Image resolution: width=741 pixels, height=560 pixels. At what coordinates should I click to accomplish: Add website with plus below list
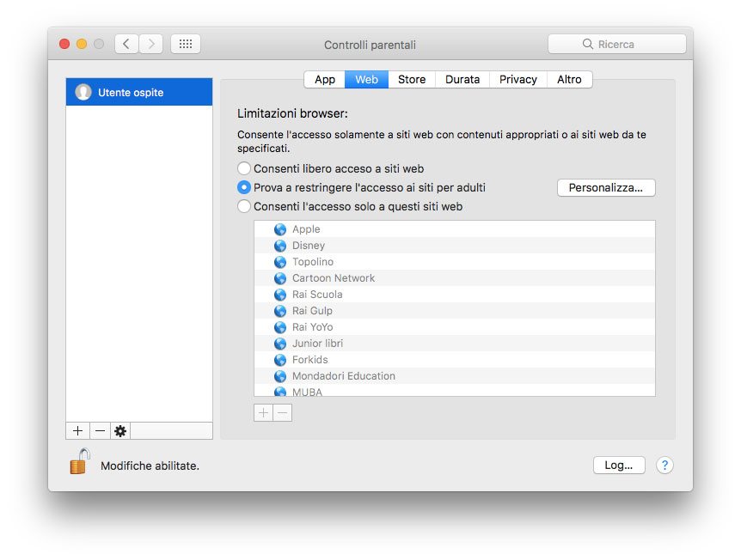click(263, 412)
